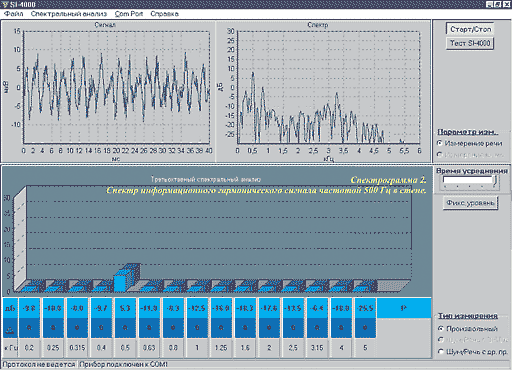The image size is (512, 370).
Task: Open the Спектральный анализ menu
Action: coord(69,14)
